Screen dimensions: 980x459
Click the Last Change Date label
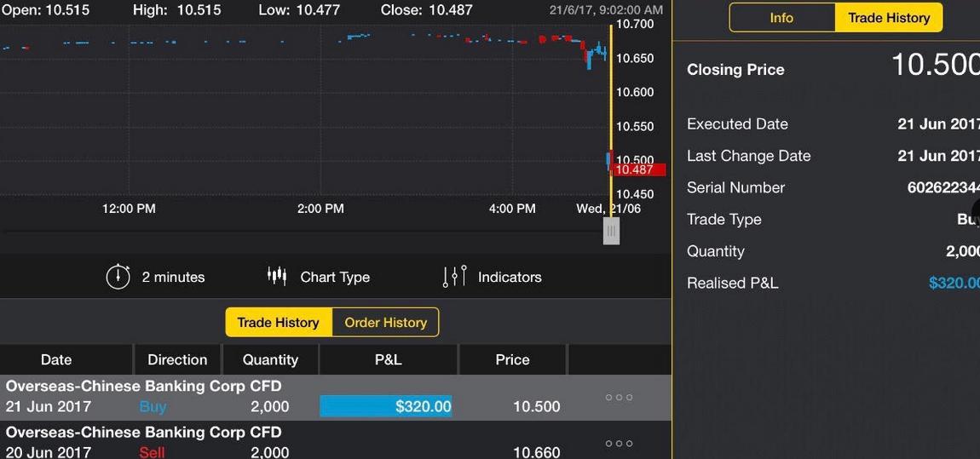(749, 156)
